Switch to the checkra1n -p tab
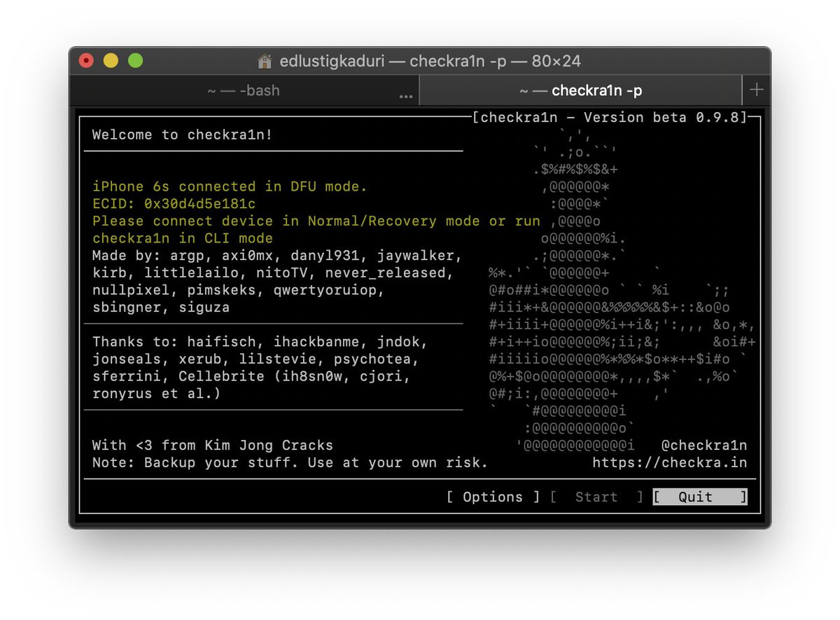 (580, 90)
